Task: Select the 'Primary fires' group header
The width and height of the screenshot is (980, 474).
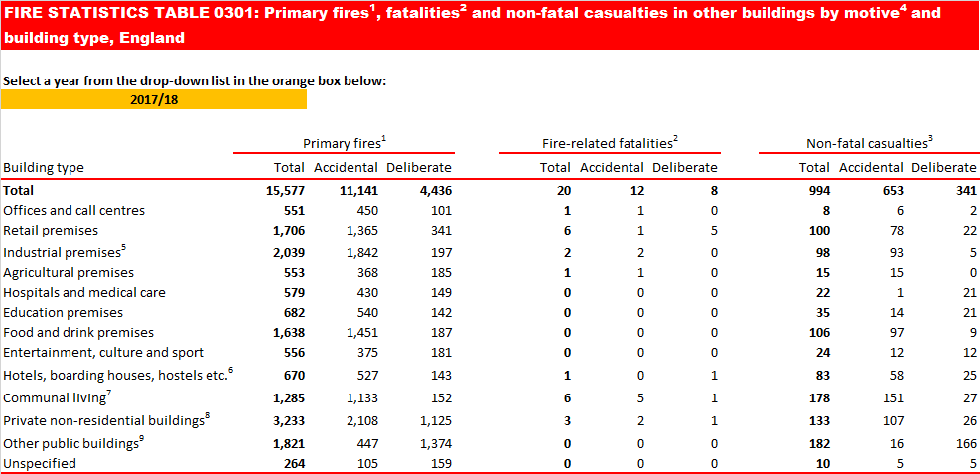Action: point(345,143)
